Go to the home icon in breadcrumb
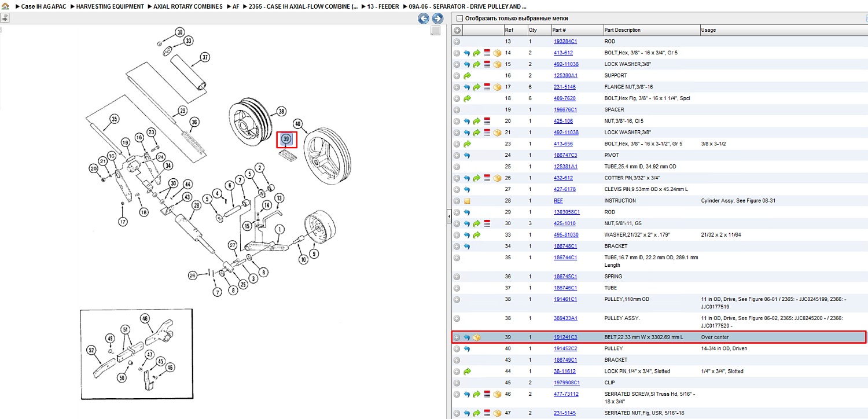868x419 pixels. coord(5,6)
